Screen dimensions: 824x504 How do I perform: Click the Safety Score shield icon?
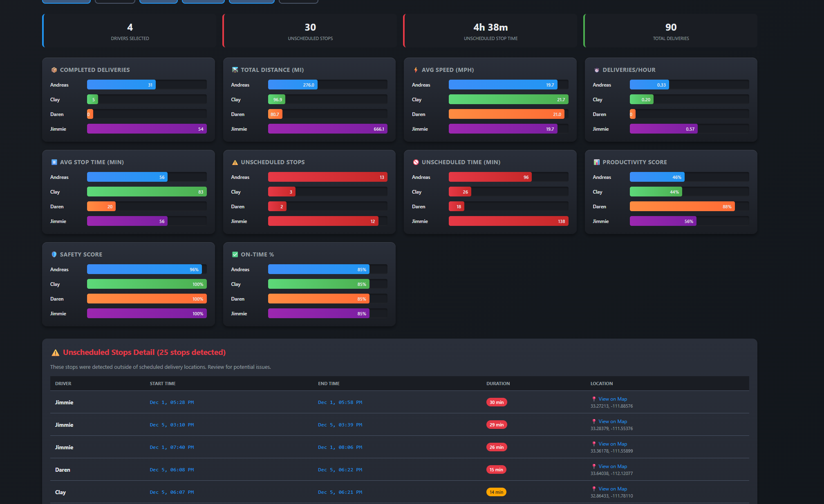tap(54, 254)
